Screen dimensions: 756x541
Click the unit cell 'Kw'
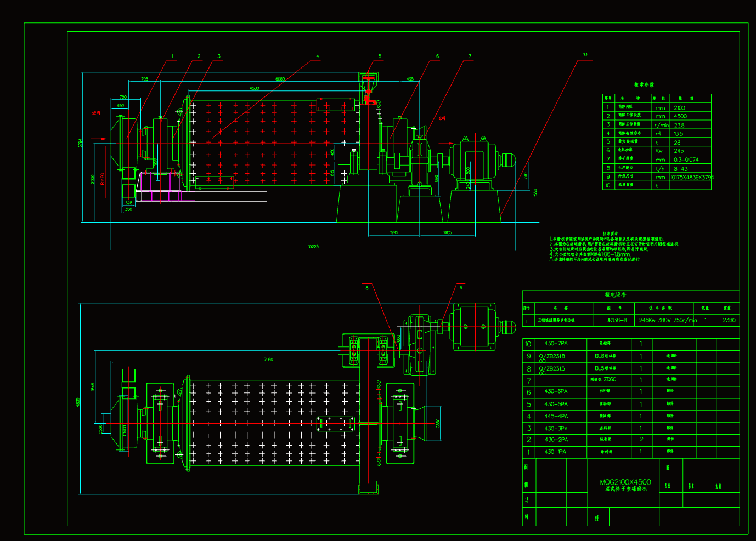(659, 151)
